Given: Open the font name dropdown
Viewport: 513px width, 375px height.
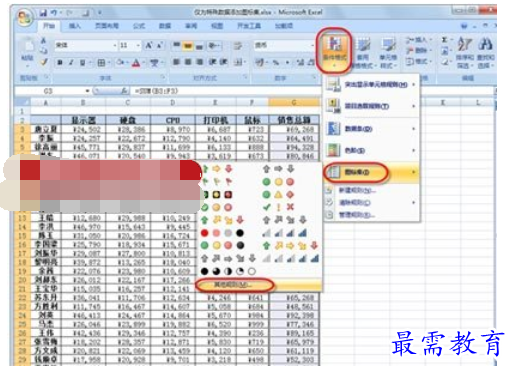Looking at the screenshot, I should pyautogui.click(x=115, y=45).
